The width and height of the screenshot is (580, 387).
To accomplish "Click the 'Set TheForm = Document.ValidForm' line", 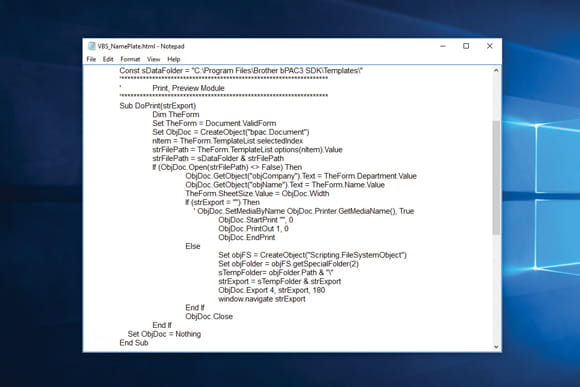I will [214, 124].
